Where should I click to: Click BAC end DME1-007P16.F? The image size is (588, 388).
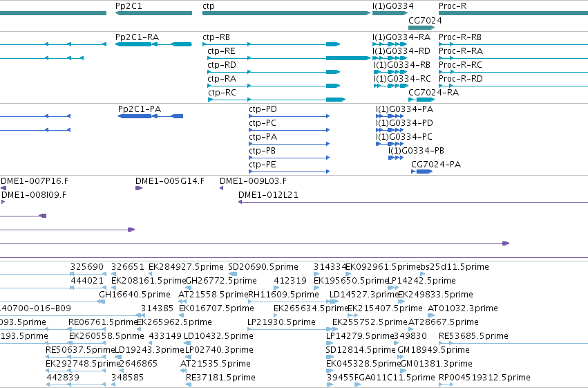[35, 181]
